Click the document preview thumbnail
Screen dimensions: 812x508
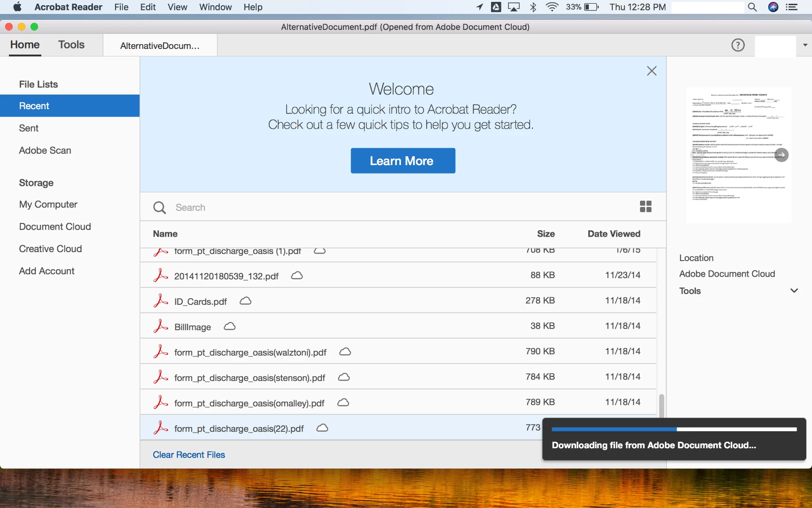739,155
